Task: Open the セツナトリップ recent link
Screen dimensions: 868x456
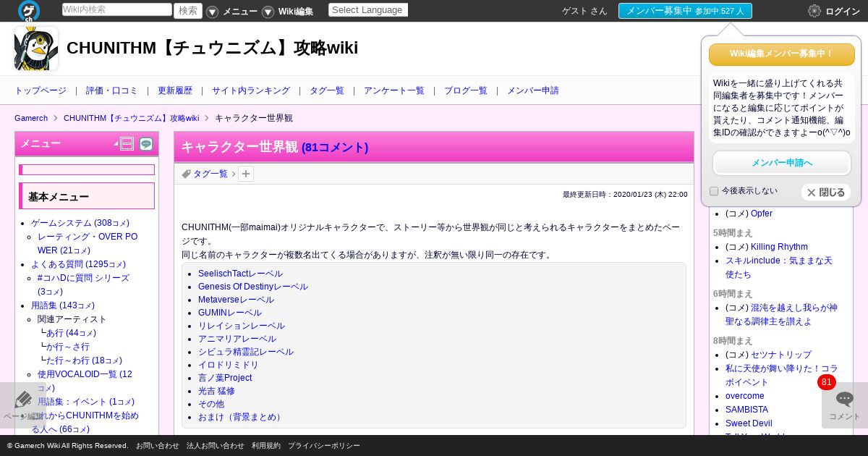Action: pyautogui.click(x=781, y=355)
